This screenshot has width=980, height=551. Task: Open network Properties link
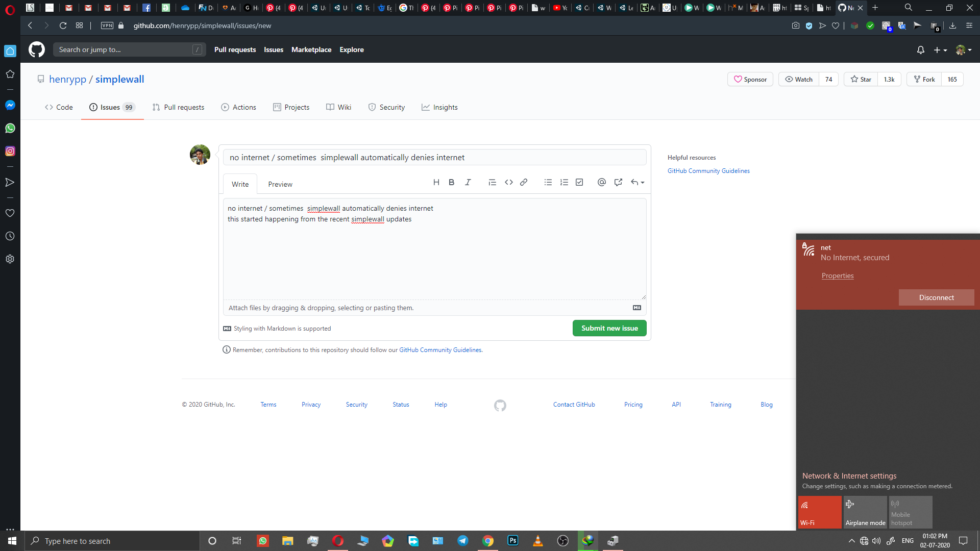pos(837,275)
